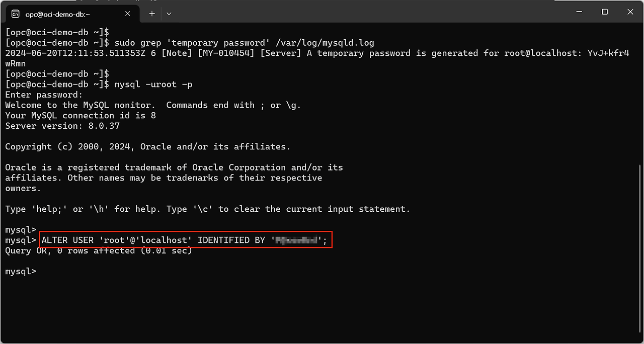This screenshot has height=344, width=644.
Task: Click the terminal icon in the tab
Action: point(15,14)
